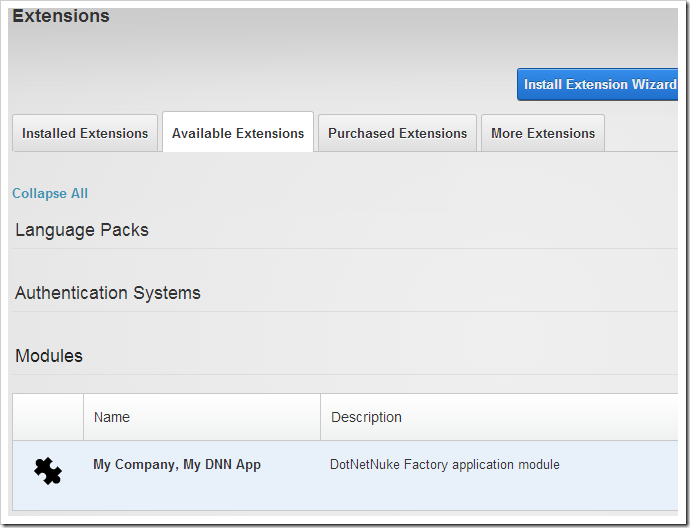
Task: Click the Install Extension Wizard button
Action: (598, 85)
